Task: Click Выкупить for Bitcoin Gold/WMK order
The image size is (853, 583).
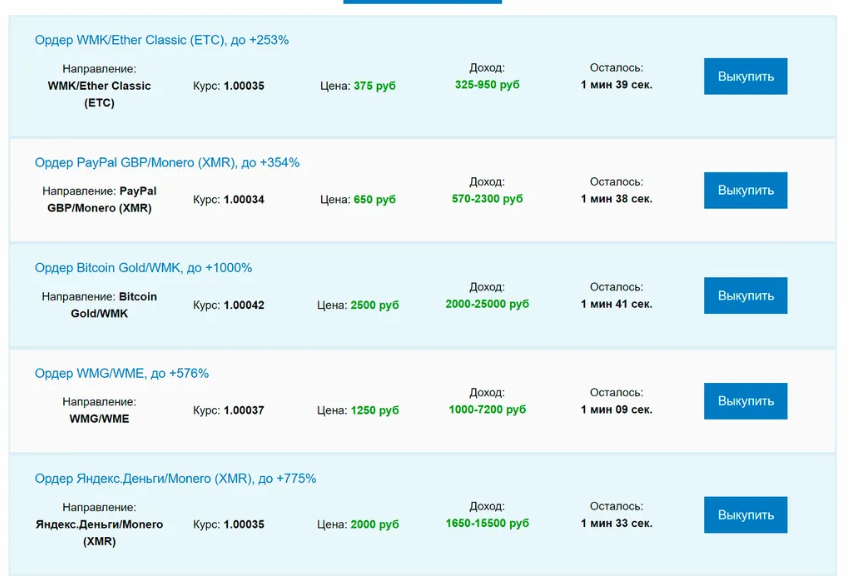Action: [x=745, y=295]
